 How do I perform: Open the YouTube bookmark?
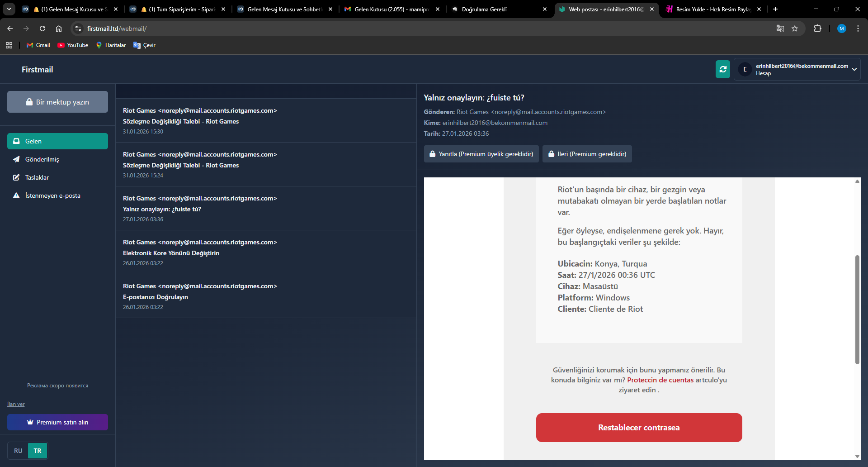[x=73, y=45]
